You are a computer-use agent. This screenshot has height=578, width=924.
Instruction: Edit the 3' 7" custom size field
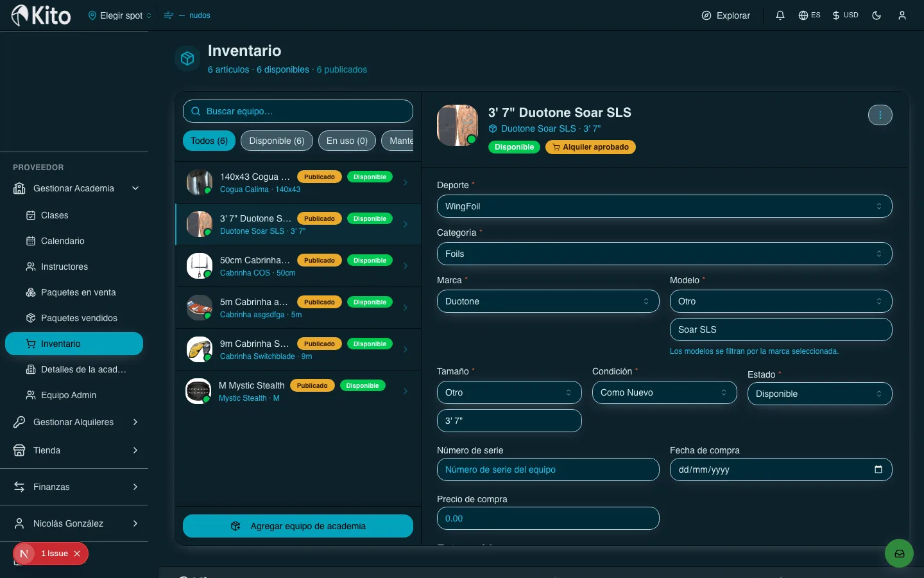509,421
